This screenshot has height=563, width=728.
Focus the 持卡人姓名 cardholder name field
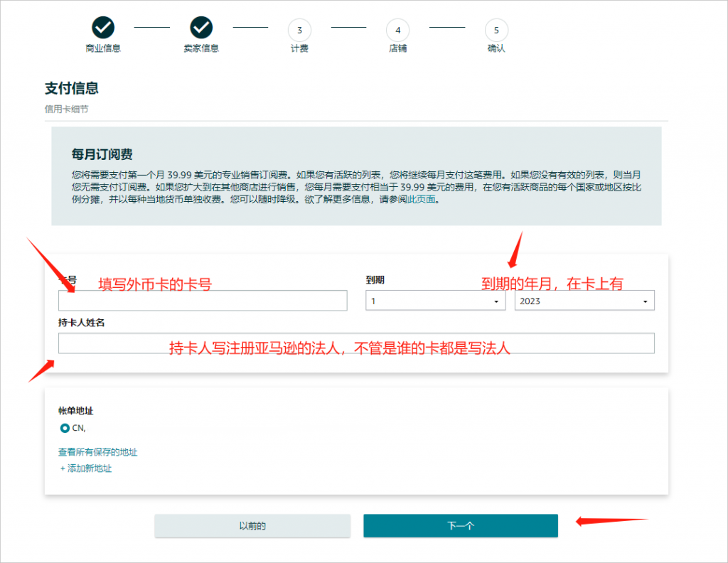(356, 343)
